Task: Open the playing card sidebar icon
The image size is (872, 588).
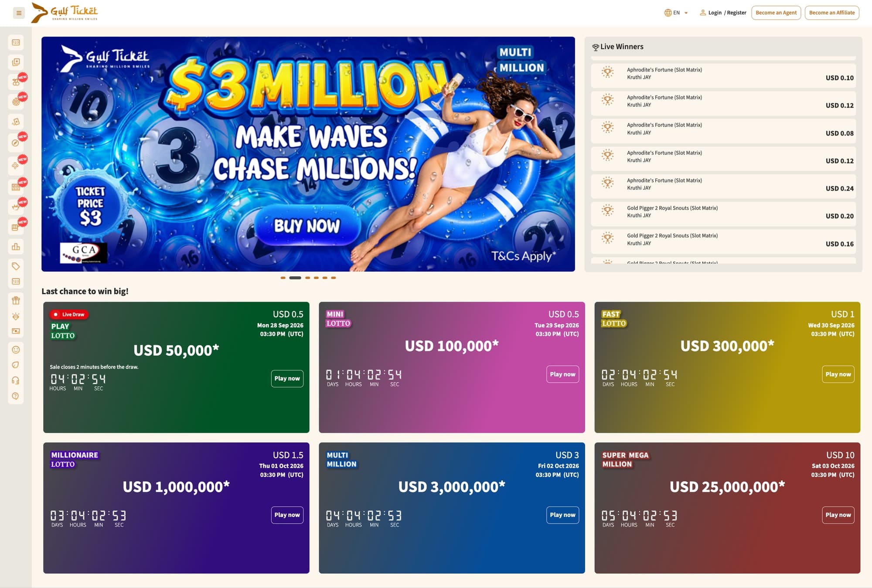Action: pos(16,122)
